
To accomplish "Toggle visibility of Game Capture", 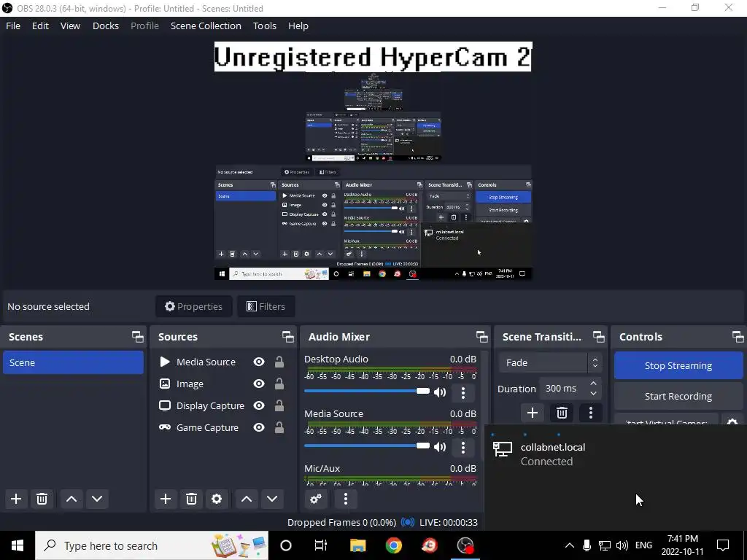I will [x=259, y=427].
